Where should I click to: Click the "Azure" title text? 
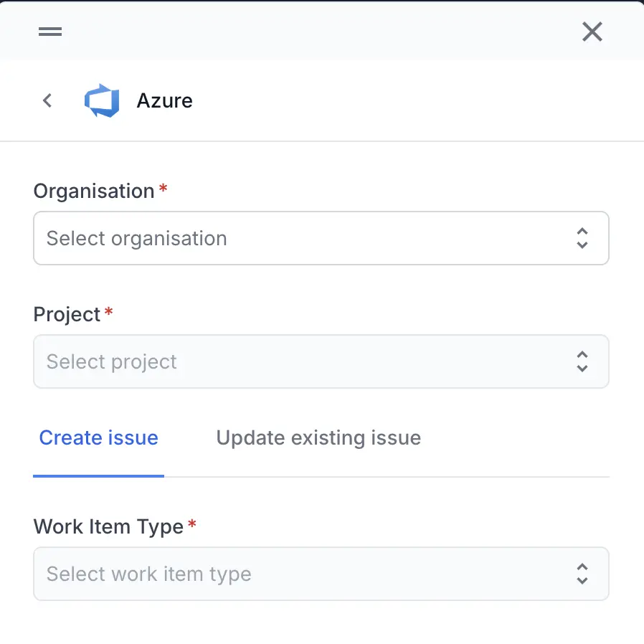click(x=164, y=100)
